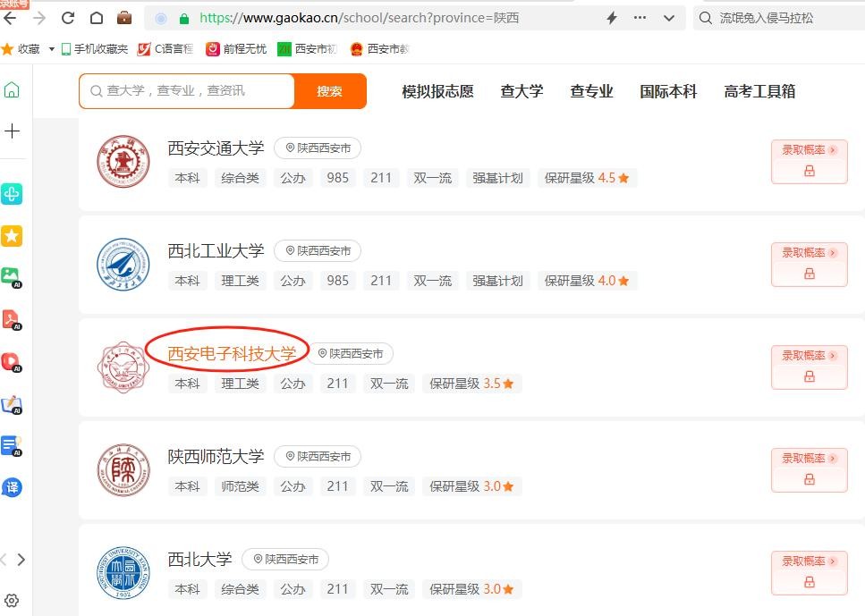Go to the browser home page icon

coord(97,18)
